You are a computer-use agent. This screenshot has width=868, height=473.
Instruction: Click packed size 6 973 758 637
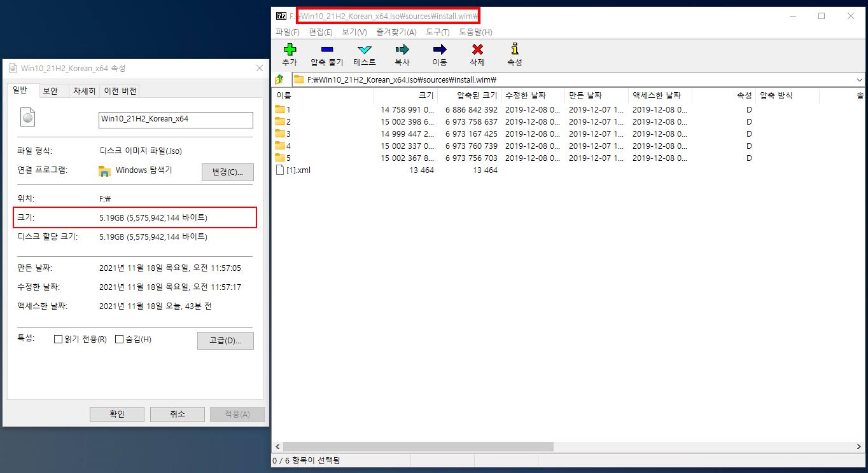click(472, 121)
